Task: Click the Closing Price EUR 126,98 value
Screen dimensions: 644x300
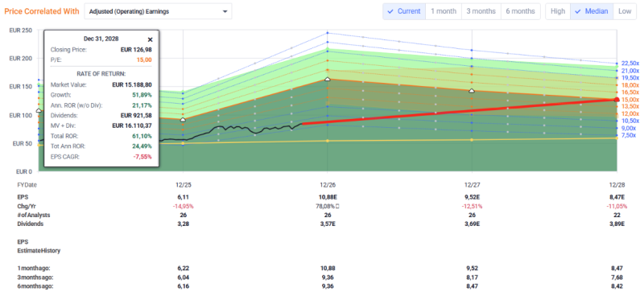Action: click(135, 50)
